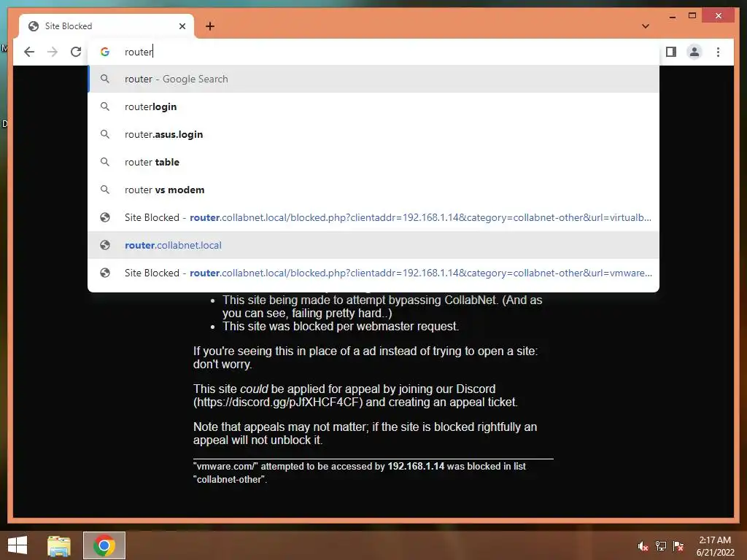Select the "routerlogin" suggestion
747x560 pixels.
click(x=373, y=106)
